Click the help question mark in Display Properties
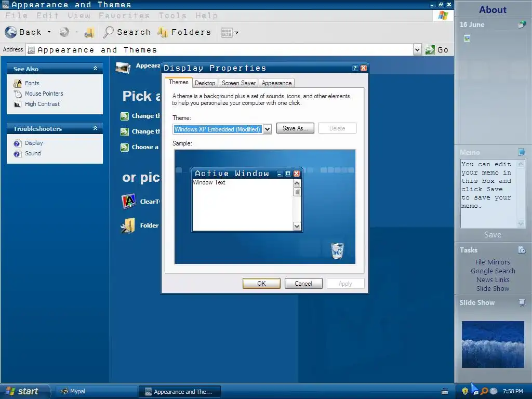 [355, 68]
